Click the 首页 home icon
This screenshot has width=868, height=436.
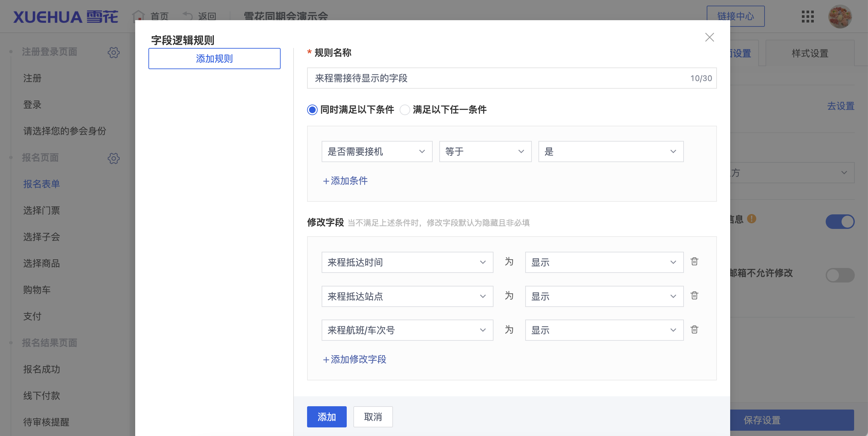tap(138, 16)
